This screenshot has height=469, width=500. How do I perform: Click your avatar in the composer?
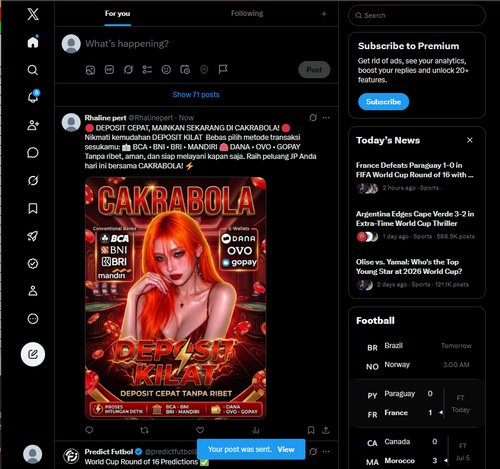coord(71,44)
